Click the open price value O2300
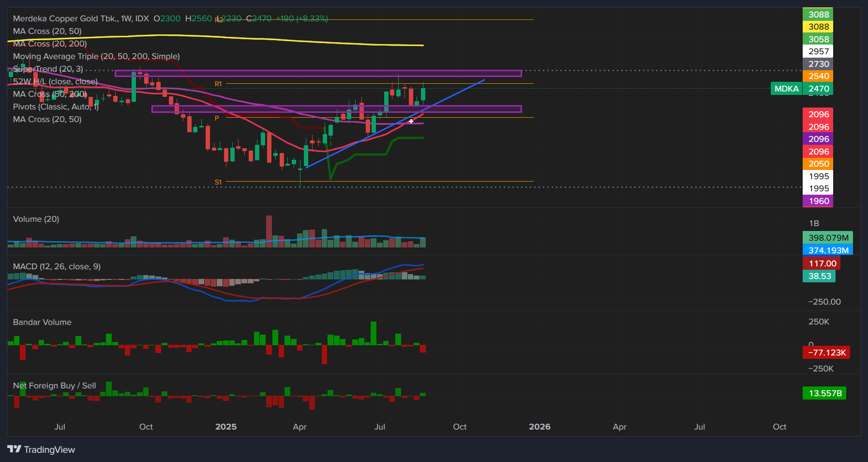 167,18
